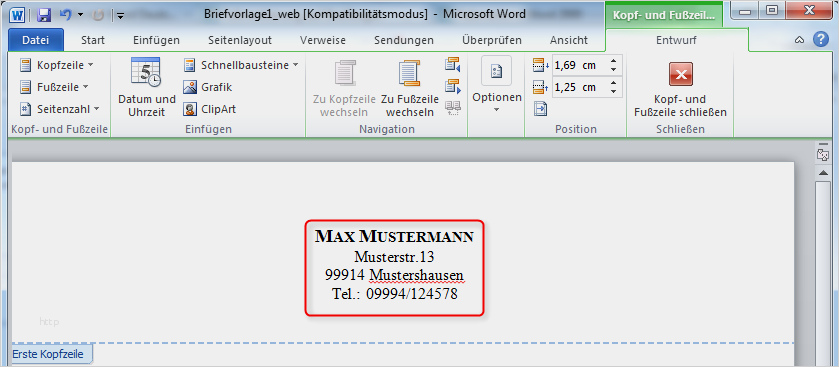Insert a picture via Grafik
The image size is (839, 367).
pos(208,87)
